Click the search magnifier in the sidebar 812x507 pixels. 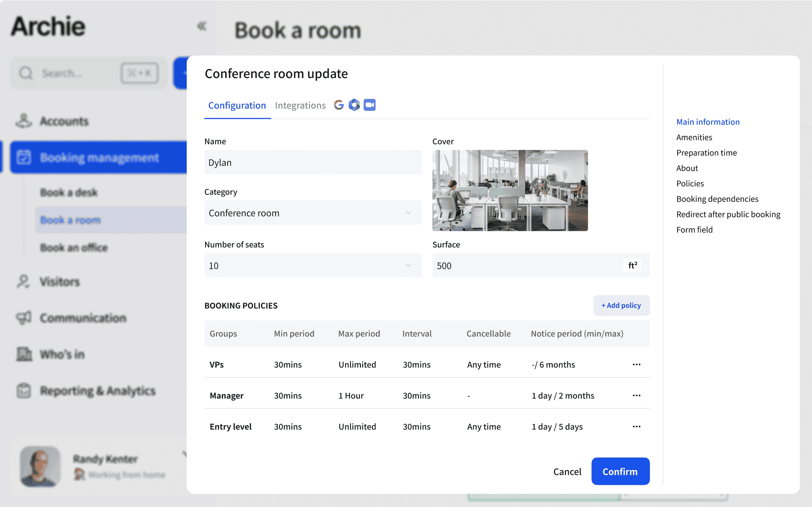26,73
